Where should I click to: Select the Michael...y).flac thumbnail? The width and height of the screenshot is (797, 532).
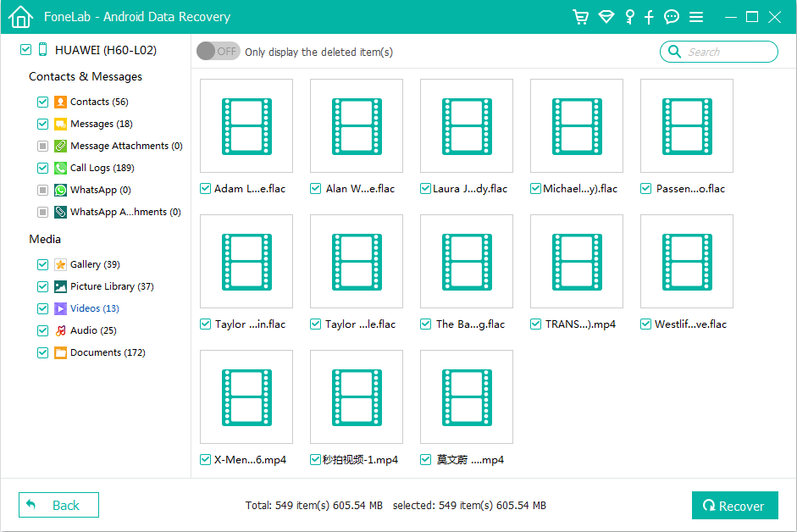tap(577, 125)
